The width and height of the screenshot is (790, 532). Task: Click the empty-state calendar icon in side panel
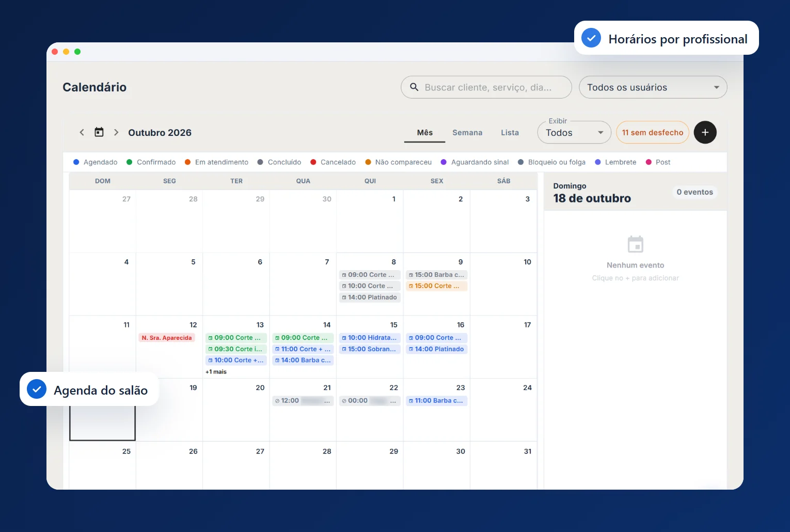pos(635,244)
